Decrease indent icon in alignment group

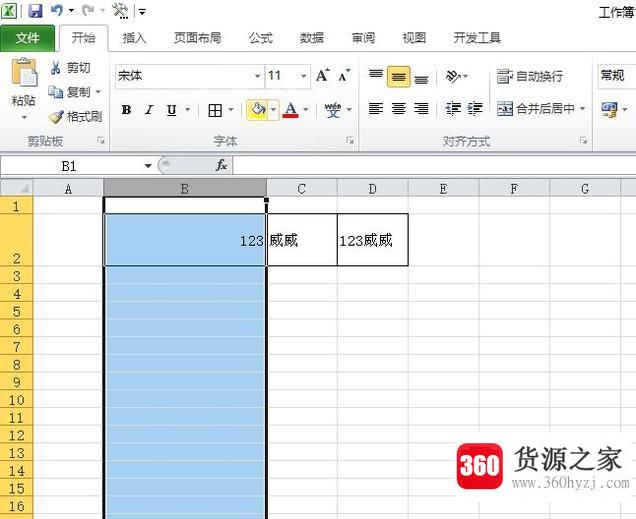pyautogui.click(x=453, y=109)
